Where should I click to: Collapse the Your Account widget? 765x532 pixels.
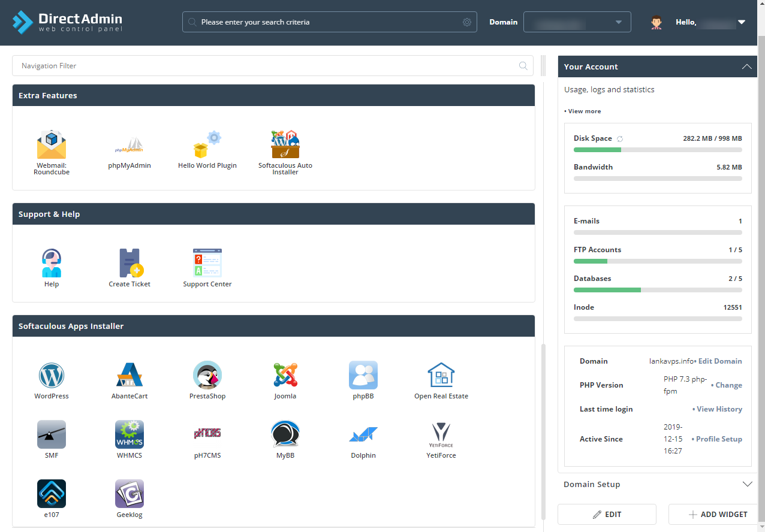pyautogui.click(x=746, y=66)
